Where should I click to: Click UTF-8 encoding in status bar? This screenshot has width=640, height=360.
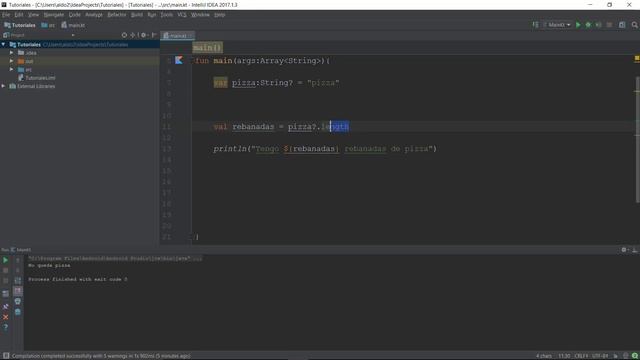click(x=600, y=356)
